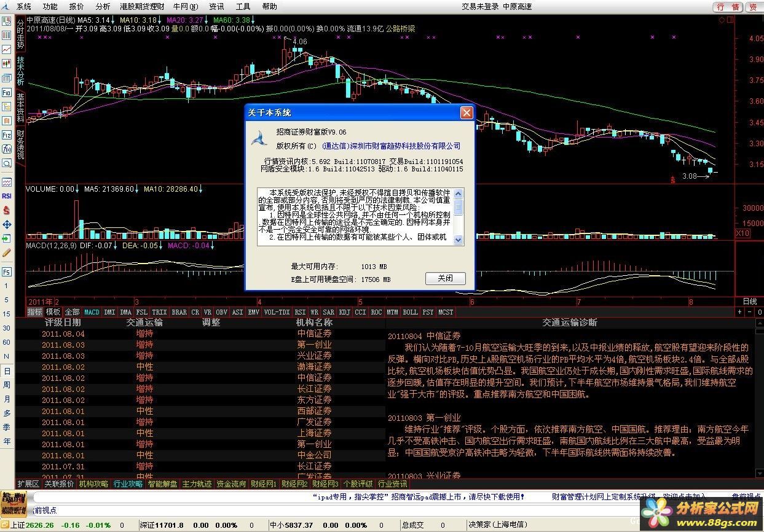
Task: Click the wave chart indicator sidebar icon
Action: coord(7,182)
